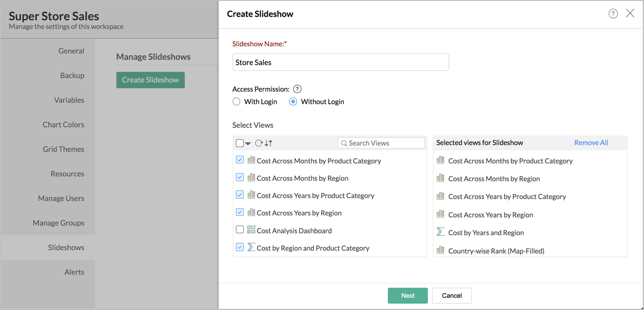Click the Remove All link
Viewport: 644px width, 310px height.
coord(591,142)
